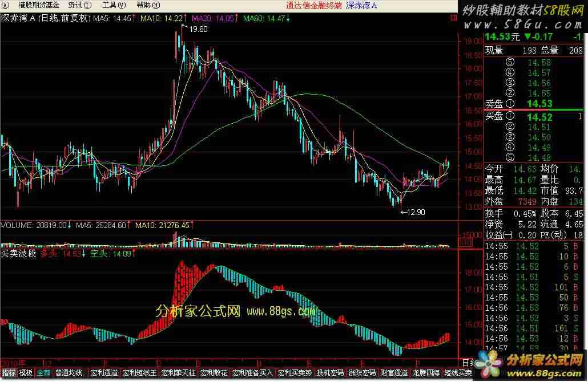Click the 14:56 trade row with volume 161

[534, 328]
